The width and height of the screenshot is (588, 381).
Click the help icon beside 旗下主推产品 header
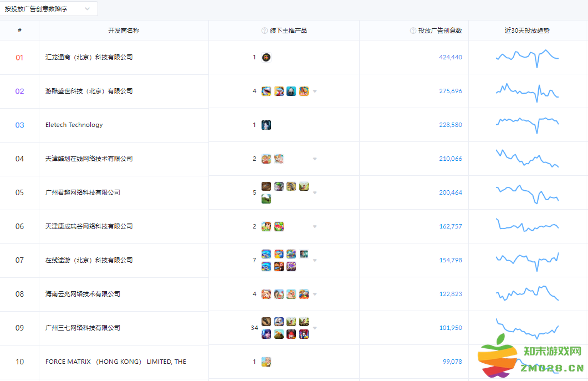(264, 31)
